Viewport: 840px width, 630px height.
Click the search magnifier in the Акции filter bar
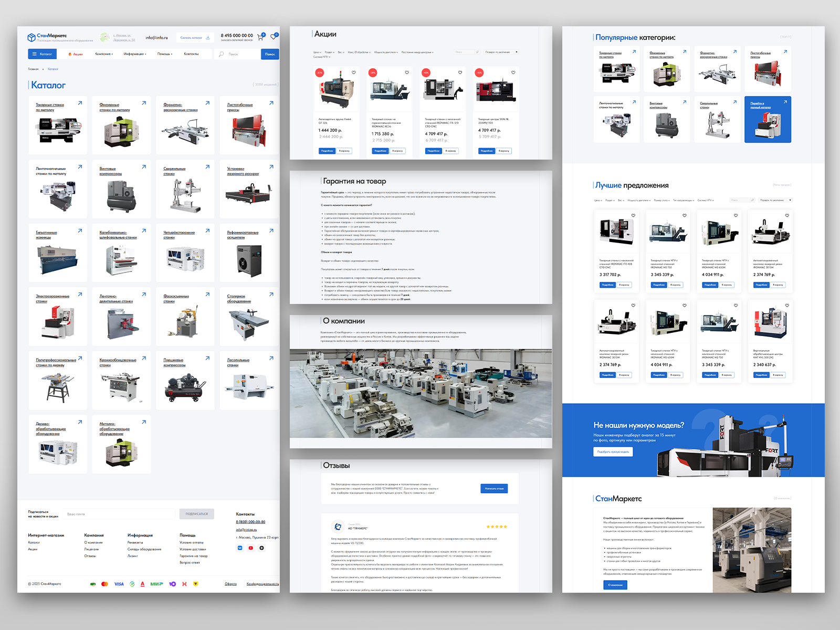pyautogui.click(x=477, y=52)
